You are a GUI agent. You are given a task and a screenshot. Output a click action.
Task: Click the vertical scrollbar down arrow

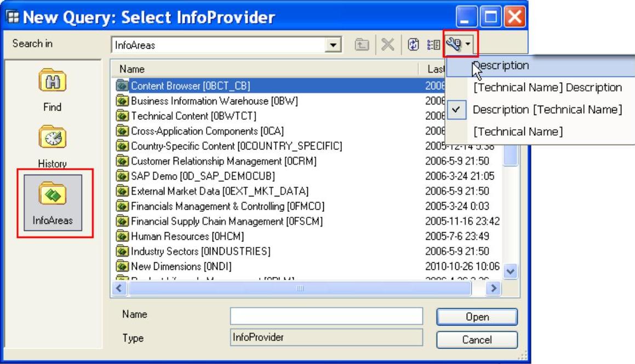[x=510, y=271]
